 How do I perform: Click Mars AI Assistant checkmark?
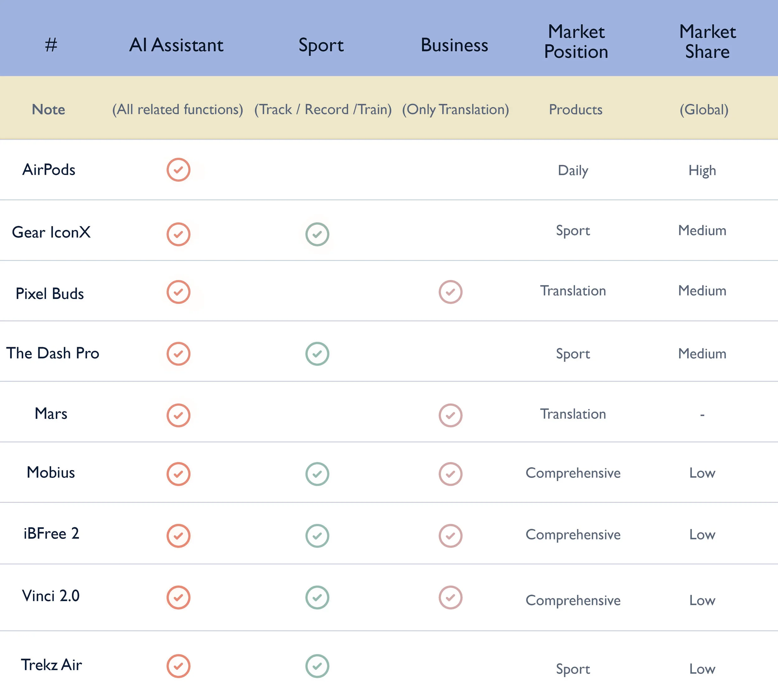[x=178, y=415]
